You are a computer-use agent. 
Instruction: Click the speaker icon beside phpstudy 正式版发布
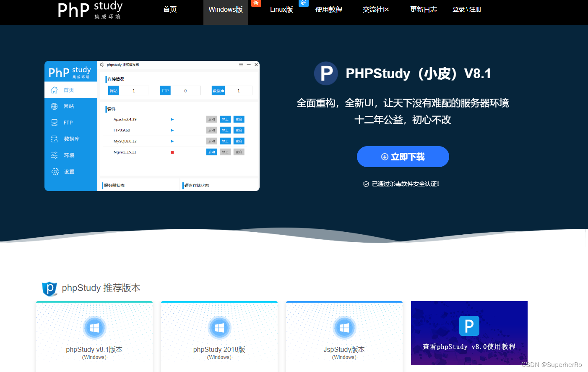[102, 65]
